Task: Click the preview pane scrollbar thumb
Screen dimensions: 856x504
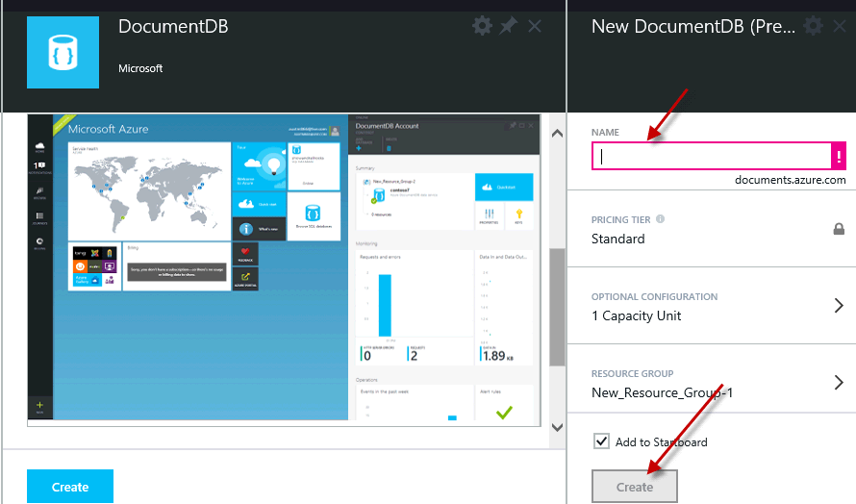Action: click(557, 308)
